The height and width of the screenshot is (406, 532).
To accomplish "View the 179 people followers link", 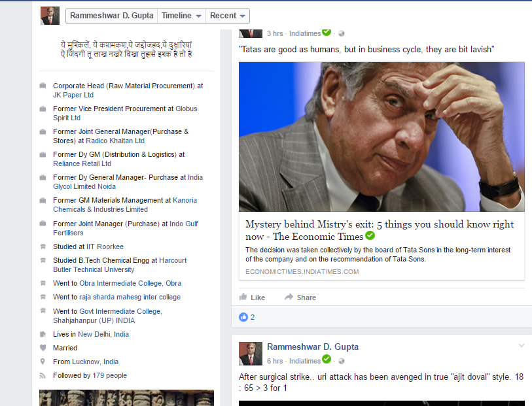I will click(x=109, y=375).
